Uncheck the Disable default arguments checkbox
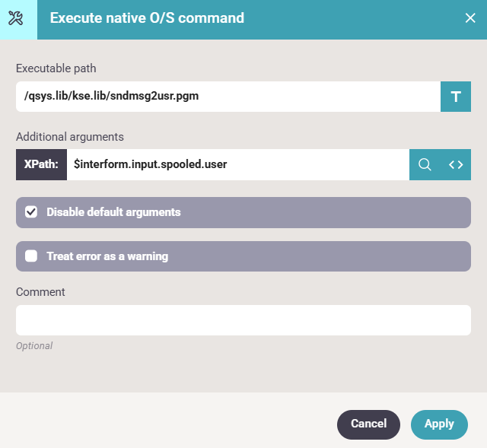 click(31, 212)
